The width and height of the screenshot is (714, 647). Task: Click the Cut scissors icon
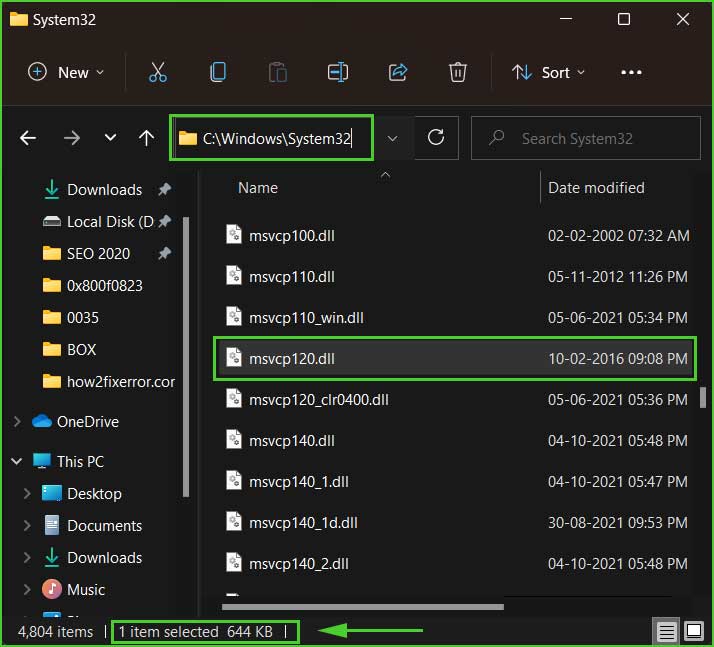click(x=158, y=72)
